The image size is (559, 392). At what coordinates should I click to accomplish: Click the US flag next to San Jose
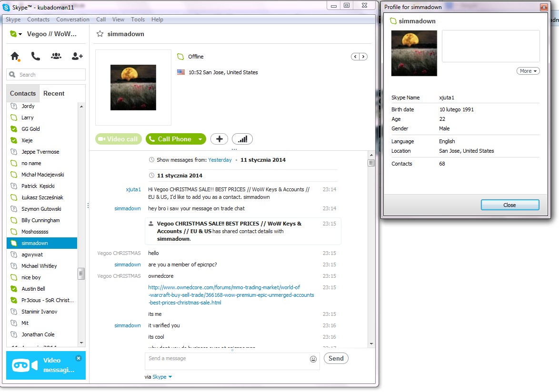pyautogui.click(x=181, y=72)
